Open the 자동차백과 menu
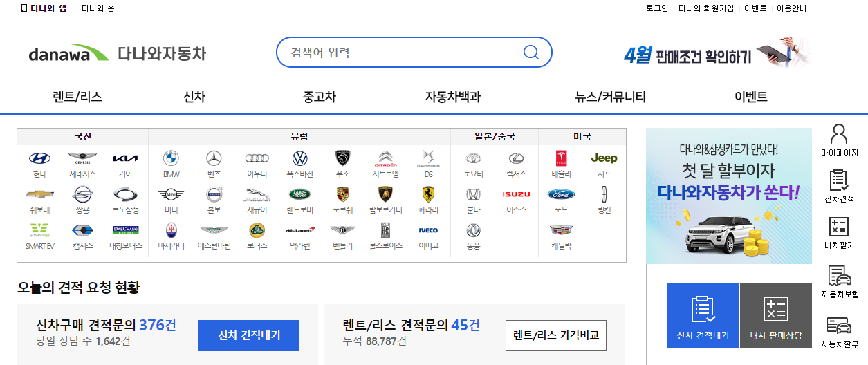 tap(453, 97)
